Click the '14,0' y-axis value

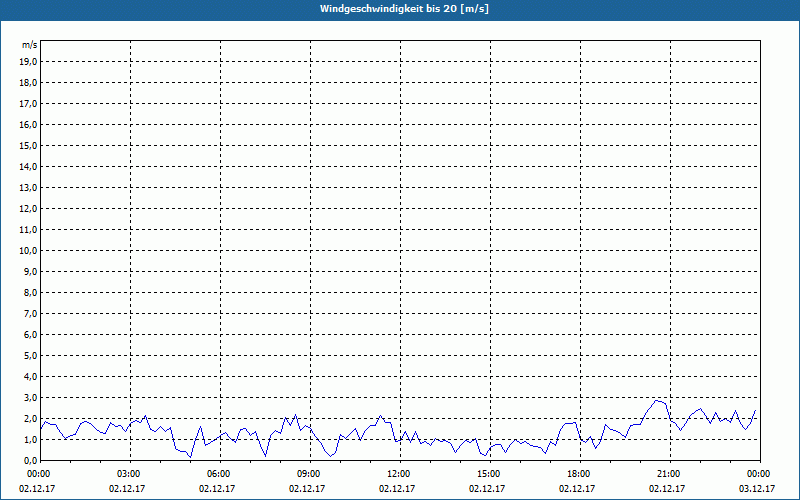coord(28,166)
